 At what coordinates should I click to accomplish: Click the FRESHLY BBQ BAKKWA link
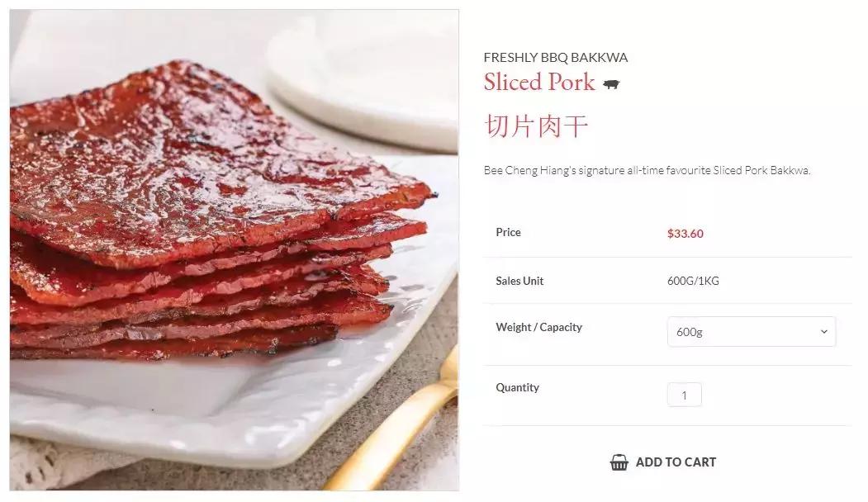[x=555, y=57]
